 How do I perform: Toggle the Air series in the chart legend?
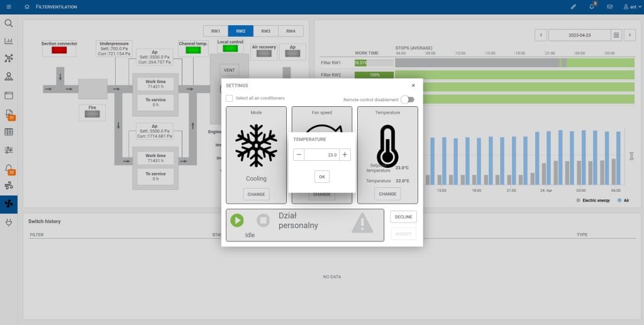pyautogui.click(x=623, y=201)
